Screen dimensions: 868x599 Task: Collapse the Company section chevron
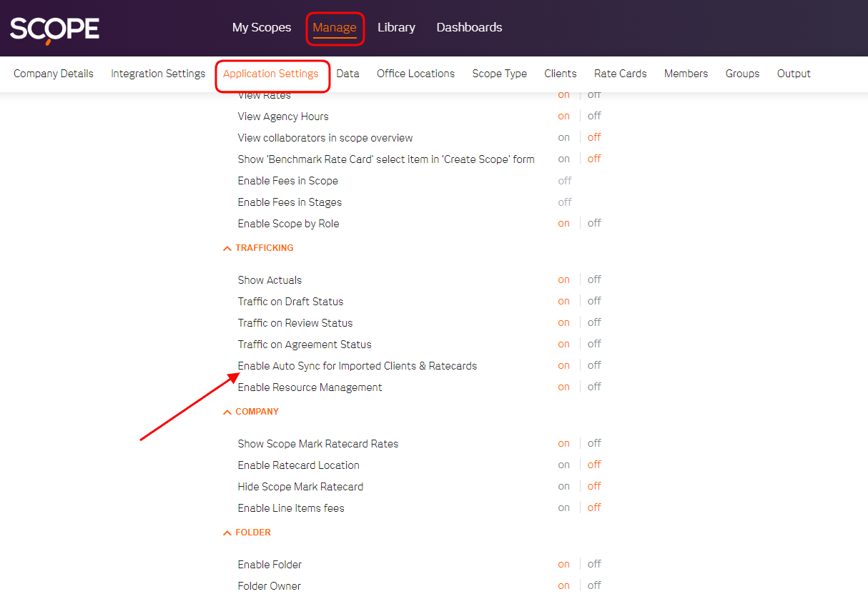(x=227, y=412)
